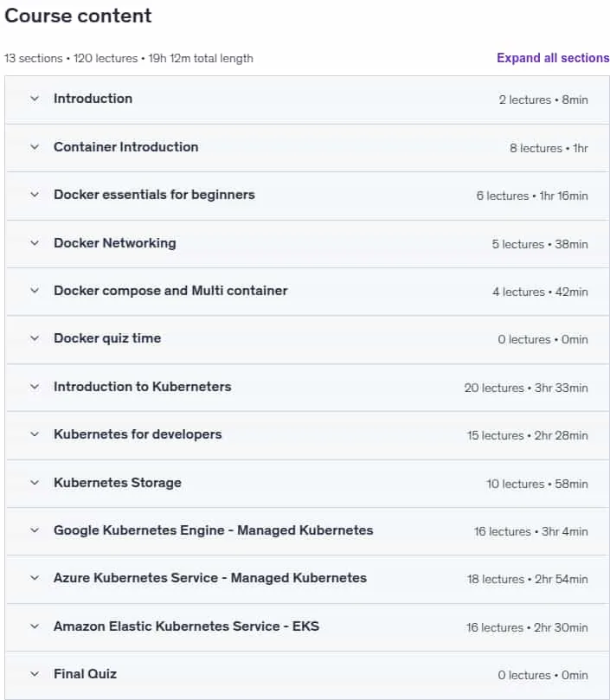
Task: Click chevron icon for Introduction to Kuberneters
Action: [x=35, y=387]
